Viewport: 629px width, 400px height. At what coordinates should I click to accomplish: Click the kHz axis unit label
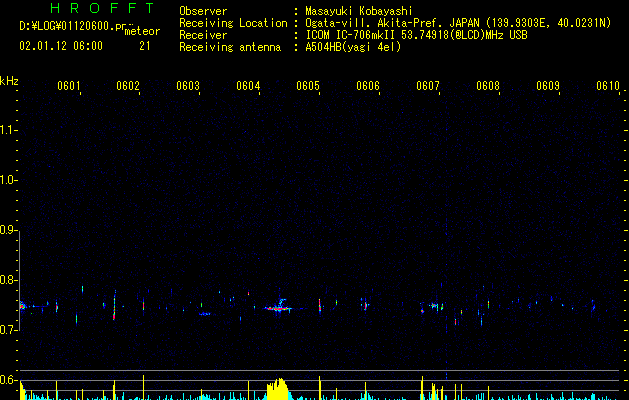9,81
